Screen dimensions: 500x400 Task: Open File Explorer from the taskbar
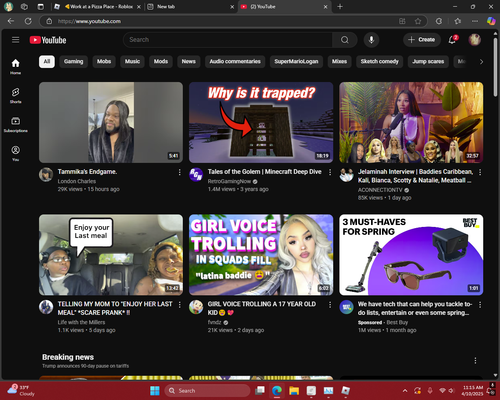click(294, 390)
